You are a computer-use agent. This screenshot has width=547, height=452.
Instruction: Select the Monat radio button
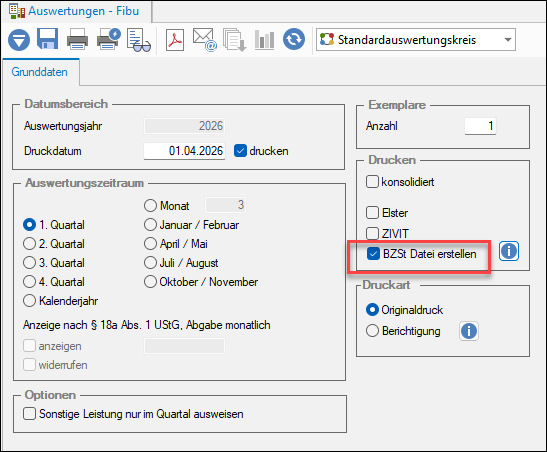pyautogui.click(x=150, y=205)
